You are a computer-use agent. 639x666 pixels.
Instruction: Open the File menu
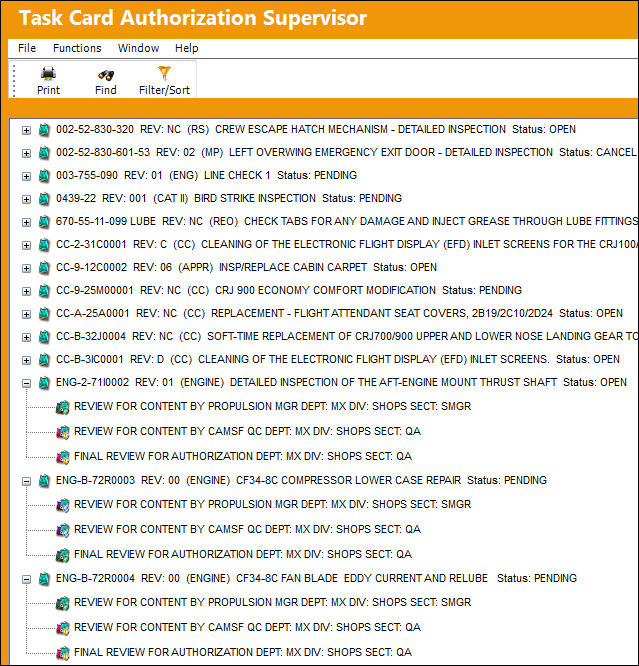tap(27, 48)
